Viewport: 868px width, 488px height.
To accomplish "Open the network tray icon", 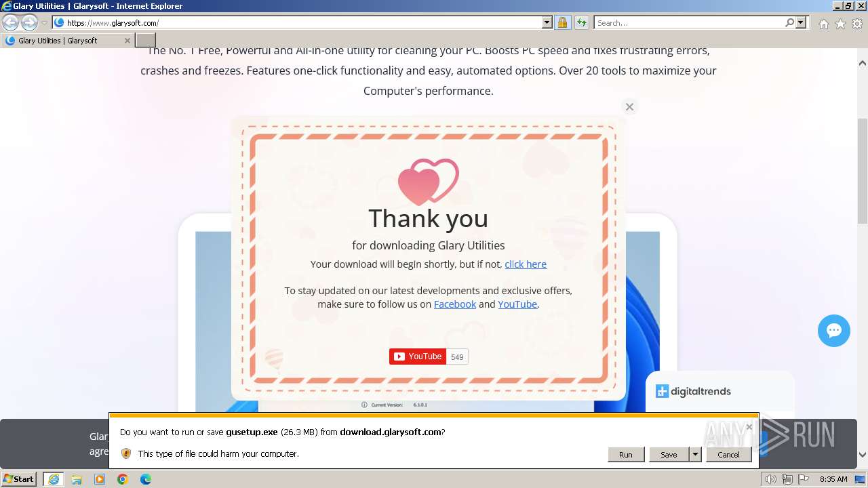I will (787, 479).
